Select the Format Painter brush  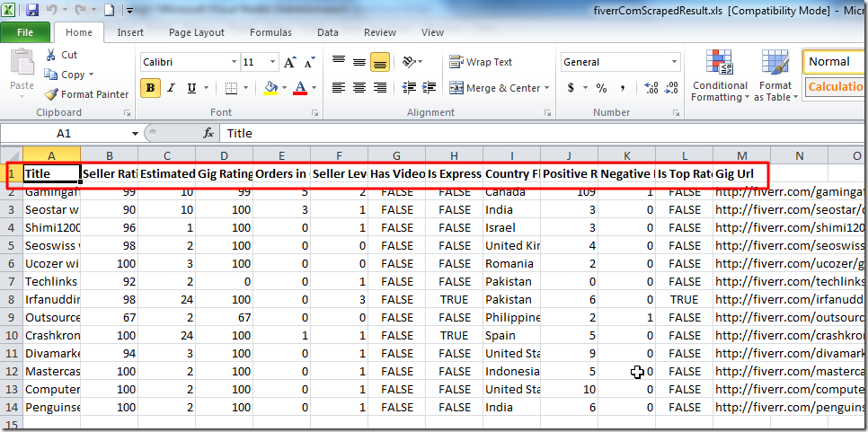pos(51,94)
